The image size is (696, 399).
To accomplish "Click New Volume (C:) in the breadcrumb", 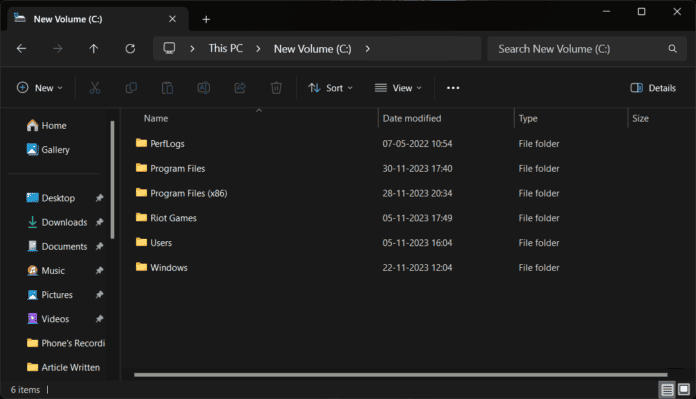I will point(312,49).
